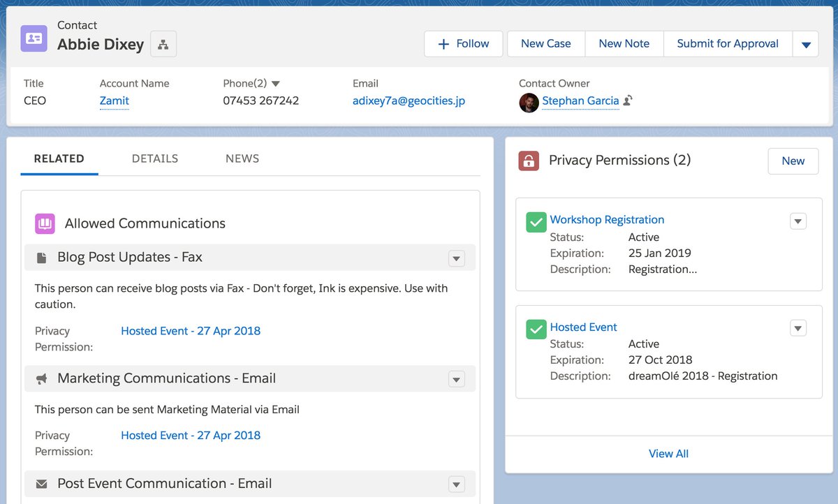Open the Zamit account link
The image size is (838, 504).
pos(115,101)
